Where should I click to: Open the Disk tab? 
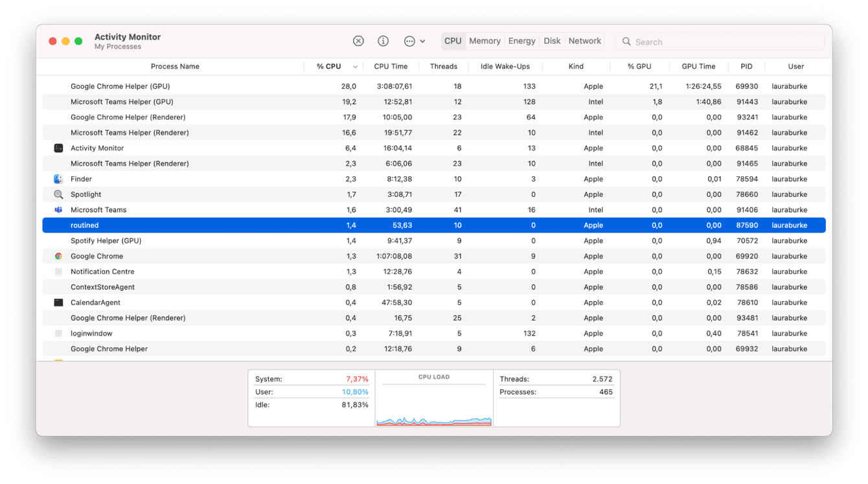(x=552, y=40)
